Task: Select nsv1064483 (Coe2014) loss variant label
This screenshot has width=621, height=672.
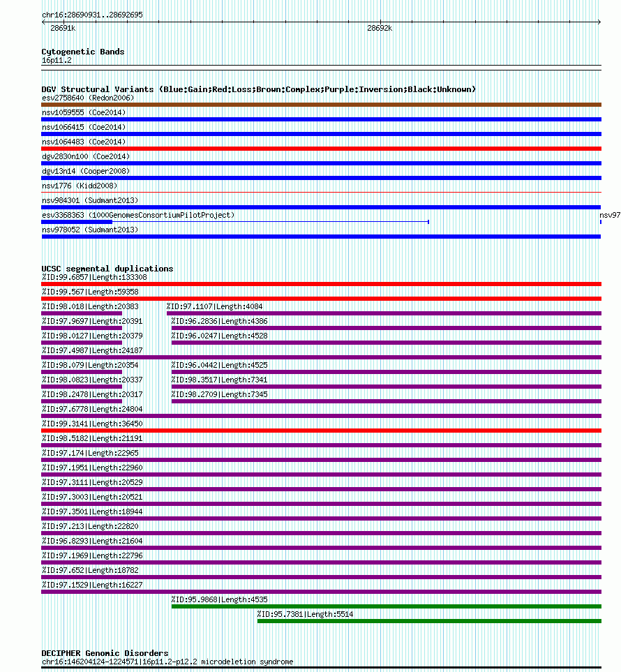Action: [x=84, y=142]
